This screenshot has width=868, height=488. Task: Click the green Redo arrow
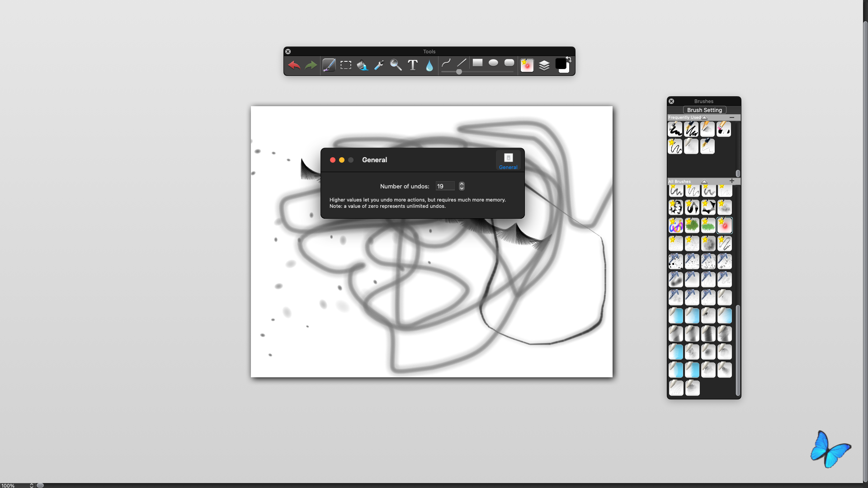(x=311, y=66)
